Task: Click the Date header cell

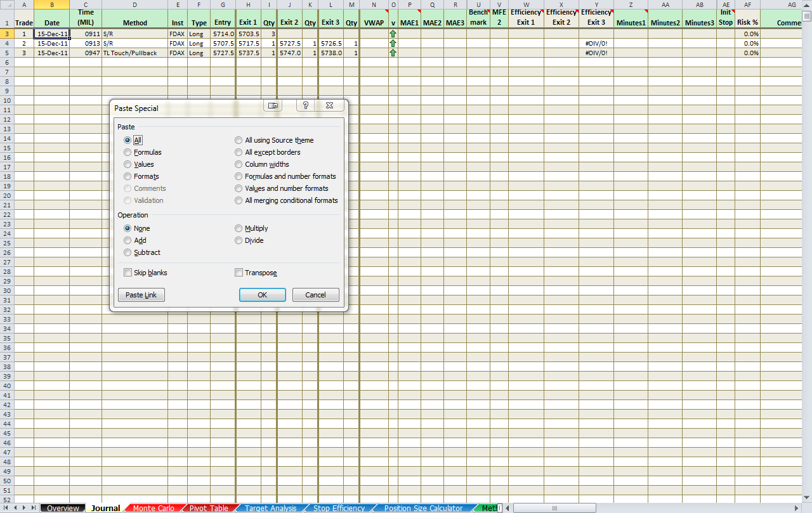Action: (52, 18)
